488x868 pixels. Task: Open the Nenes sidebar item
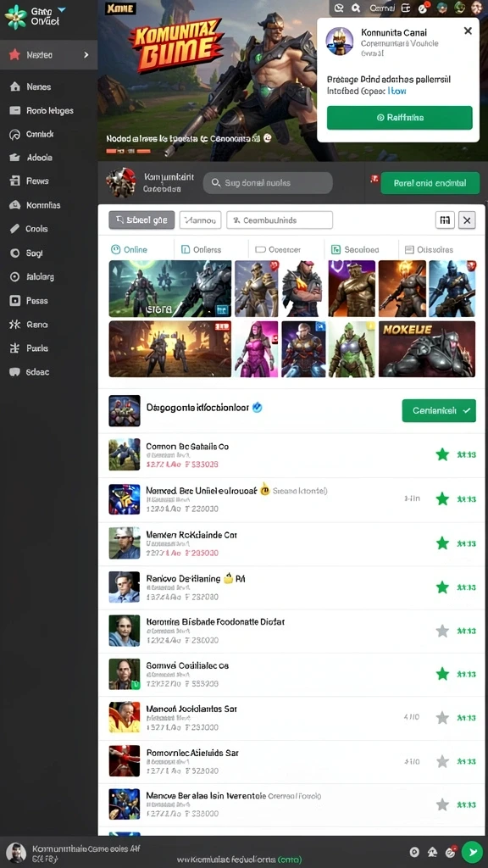(39, 87)
